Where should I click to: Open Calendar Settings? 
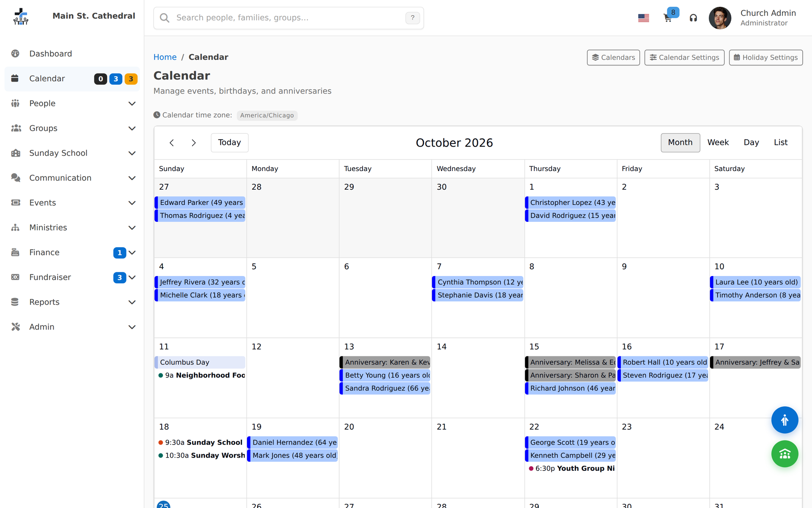click(684, 58)
